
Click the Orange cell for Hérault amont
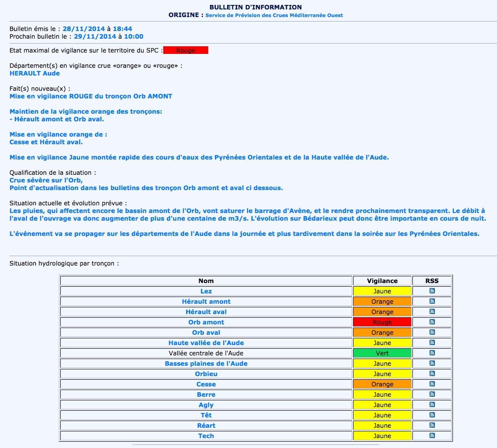click(382, 302)
